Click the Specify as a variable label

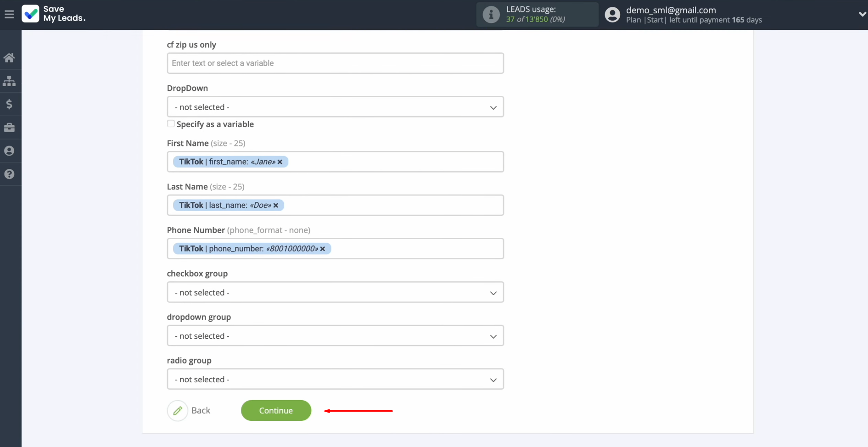[215, 124]
